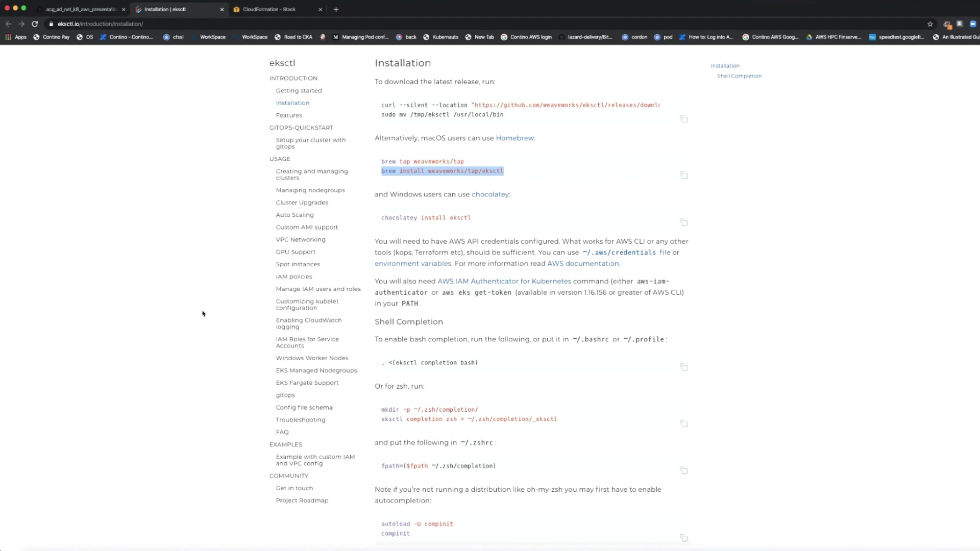Image resolution: width=980 pixels, height=551 pixels.
Task: Bookmark this page with the star icon
Action: coord(930,24)
